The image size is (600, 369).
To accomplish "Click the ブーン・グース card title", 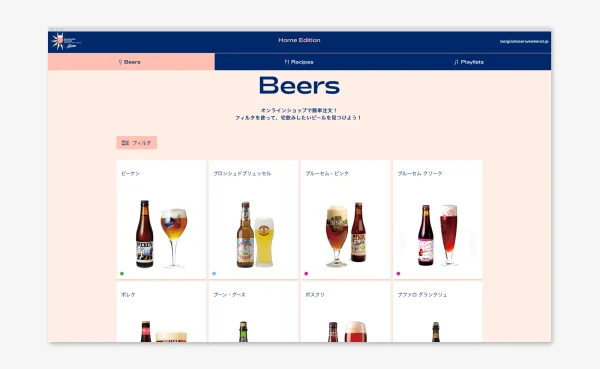I will tap(229, 295).
